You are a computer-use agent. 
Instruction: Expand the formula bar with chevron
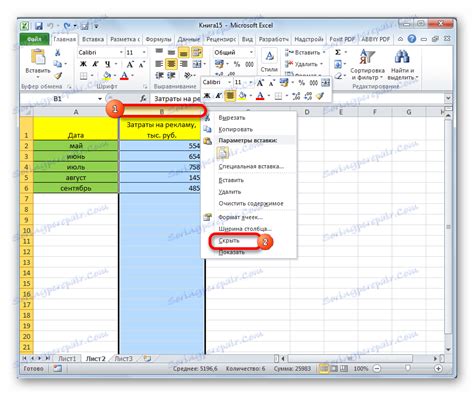point(448,98)
